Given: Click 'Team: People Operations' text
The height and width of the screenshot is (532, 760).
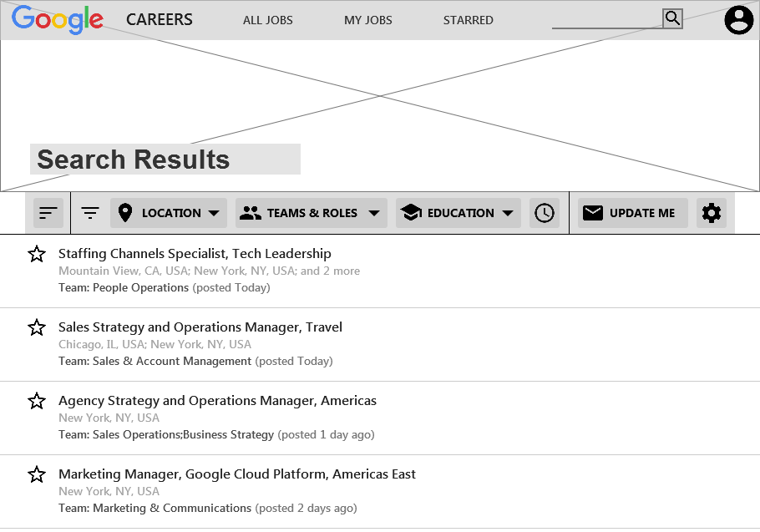Looking at the screenshot, I should (124, 288).
